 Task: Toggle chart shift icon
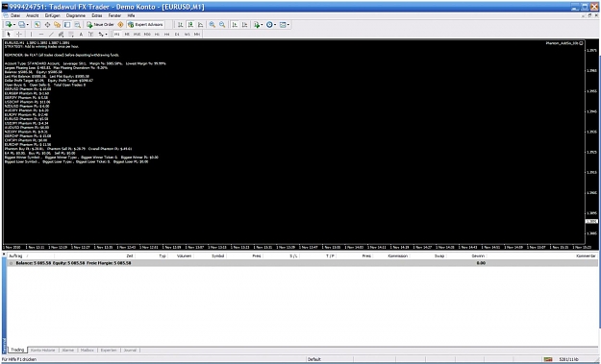244,25
